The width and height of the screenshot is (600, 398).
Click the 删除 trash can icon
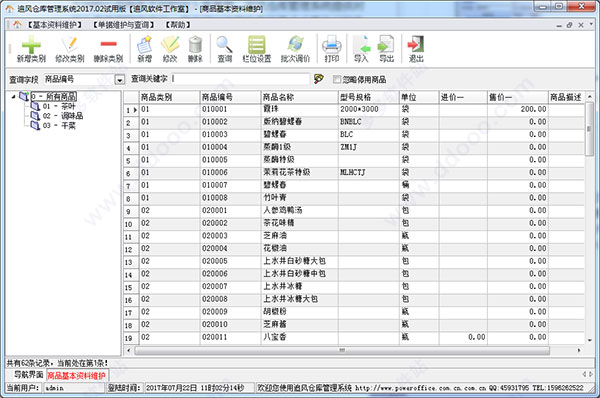click(x=195, y=45)
